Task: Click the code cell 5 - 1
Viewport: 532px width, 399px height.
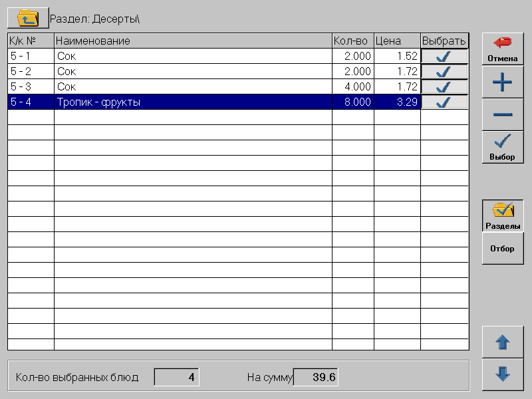Action: click(31, 56)
